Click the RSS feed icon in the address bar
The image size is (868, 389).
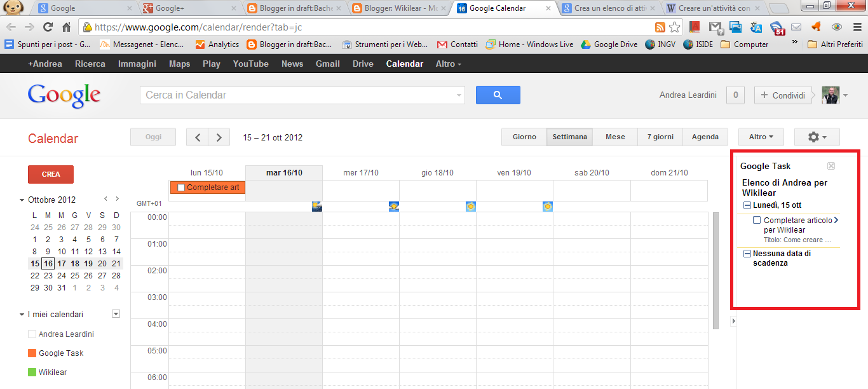pos(660,27)
